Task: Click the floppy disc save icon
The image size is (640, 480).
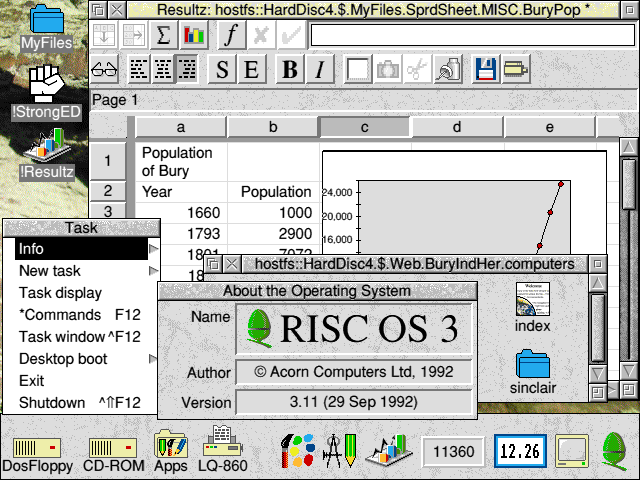Action: tap(485, 69)
